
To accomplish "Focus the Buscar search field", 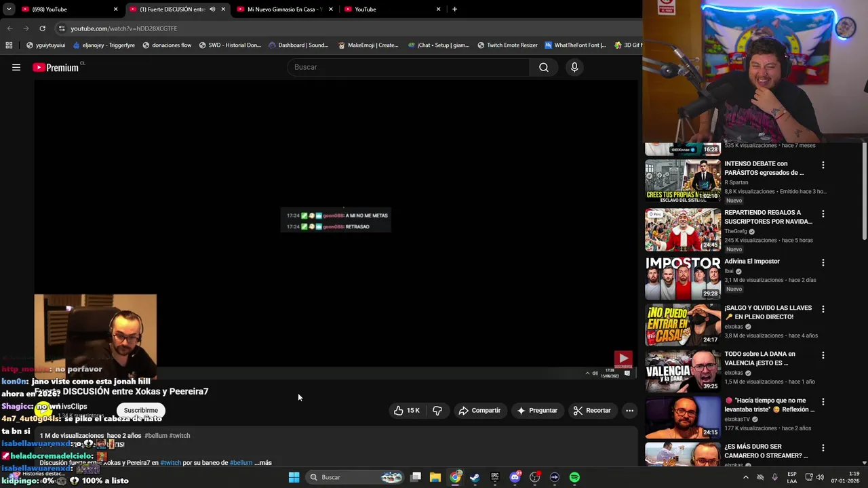I will point(408,67).
